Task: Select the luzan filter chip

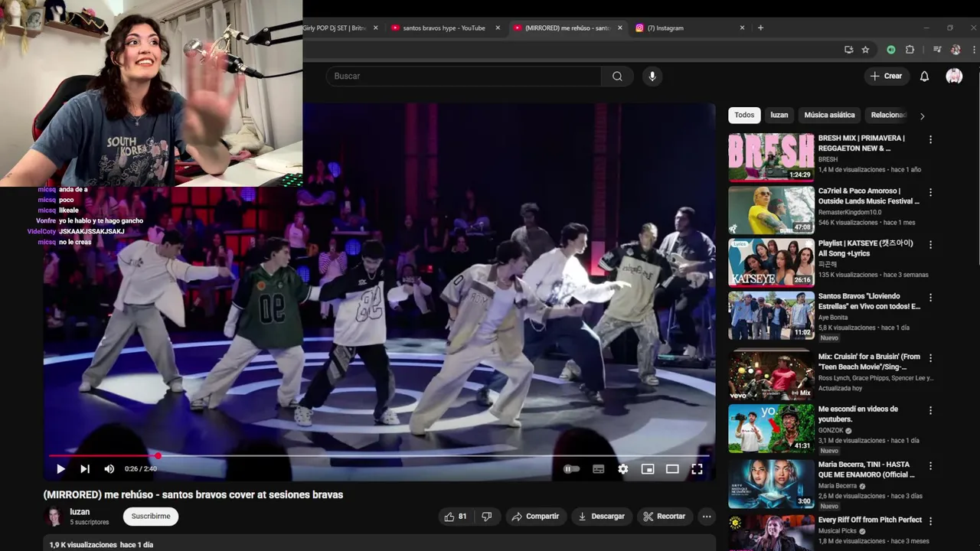Action: pyautogui.click(x=779, y=115)
